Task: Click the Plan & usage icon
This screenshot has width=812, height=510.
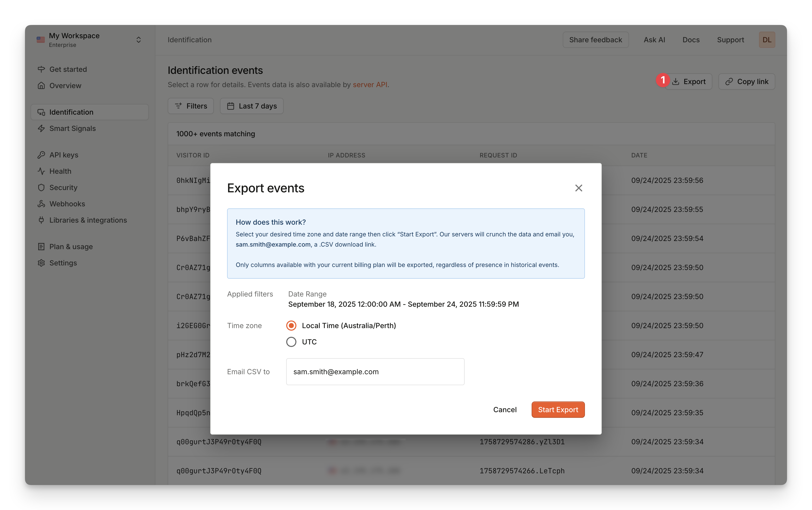Action: 41,246
